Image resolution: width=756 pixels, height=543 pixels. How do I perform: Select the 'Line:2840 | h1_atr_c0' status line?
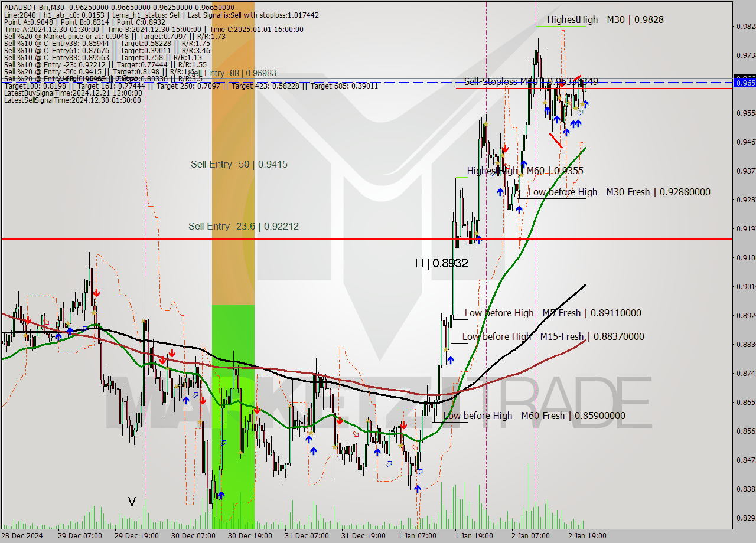coord(161,15)
